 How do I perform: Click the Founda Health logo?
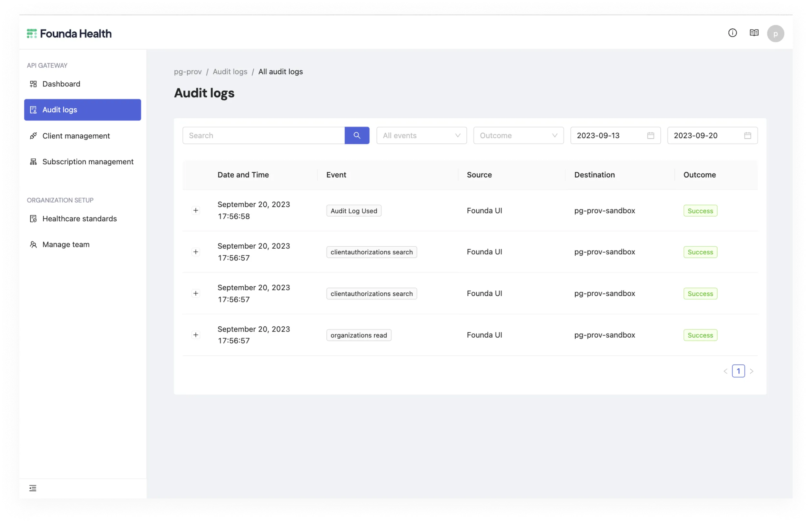pos(69,34)
